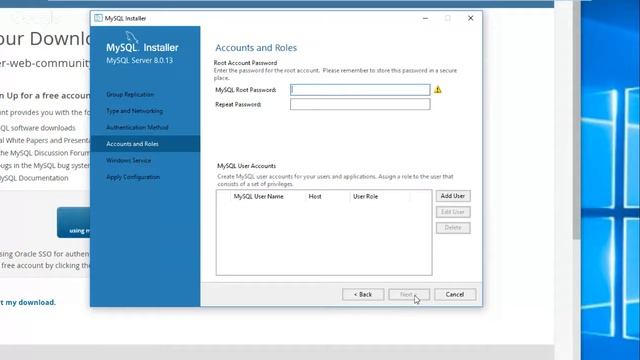Viewport: 640px width, 360px height.
Task: Cancel the MySQL installation
Action: (455, 294)
